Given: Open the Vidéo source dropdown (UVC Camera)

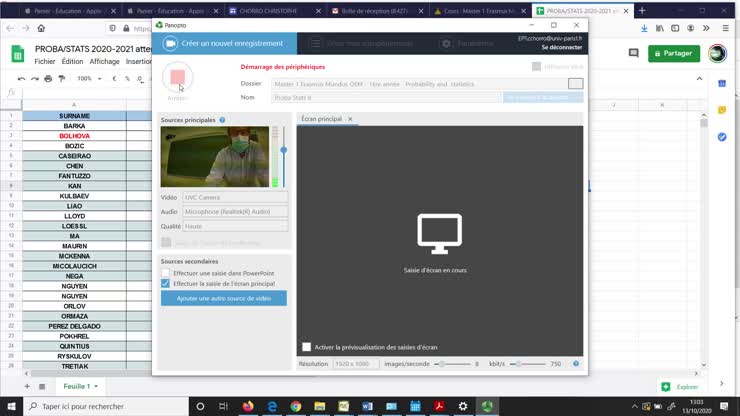Looking at the screenshot, I should 234,197.
